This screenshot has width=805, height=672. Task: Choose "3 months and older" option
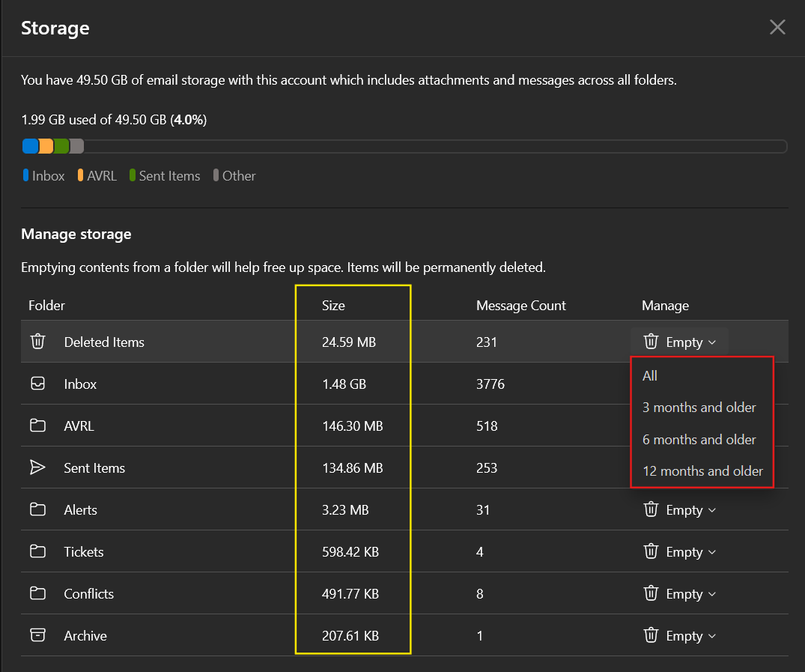point(699,408)
